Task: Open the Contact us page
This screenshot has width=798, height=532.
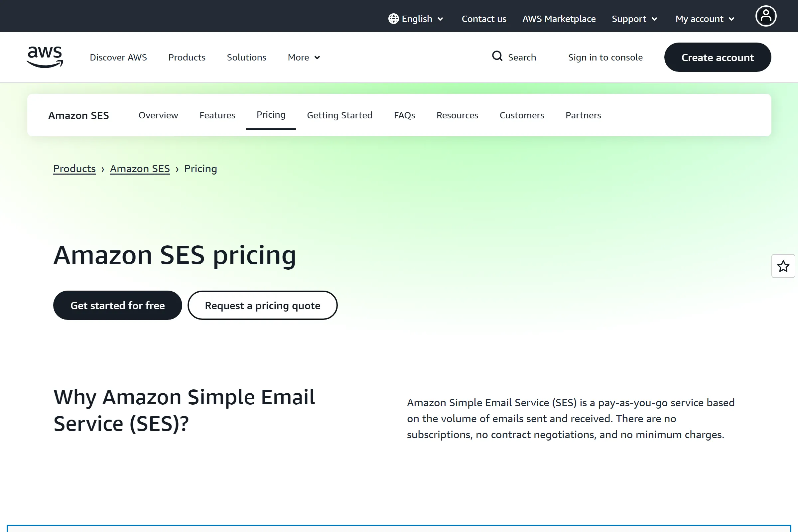Action: click(x=484, y=19)
